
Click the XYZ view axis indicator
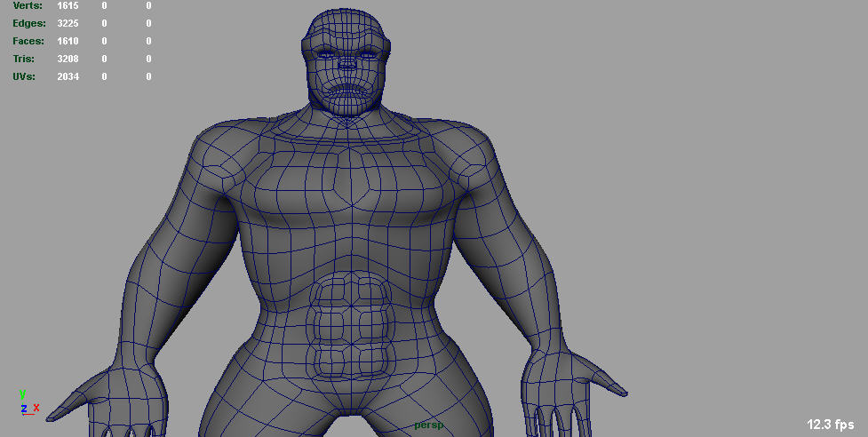click(x=28, y=404)
